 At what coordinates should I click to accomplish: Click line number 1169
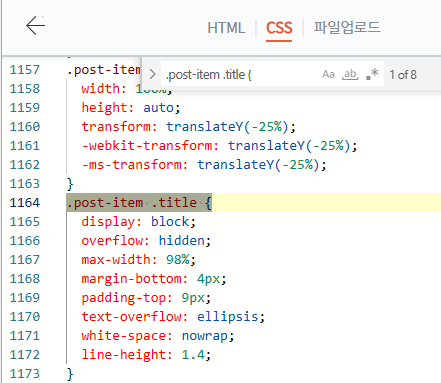tap(25, 298)
